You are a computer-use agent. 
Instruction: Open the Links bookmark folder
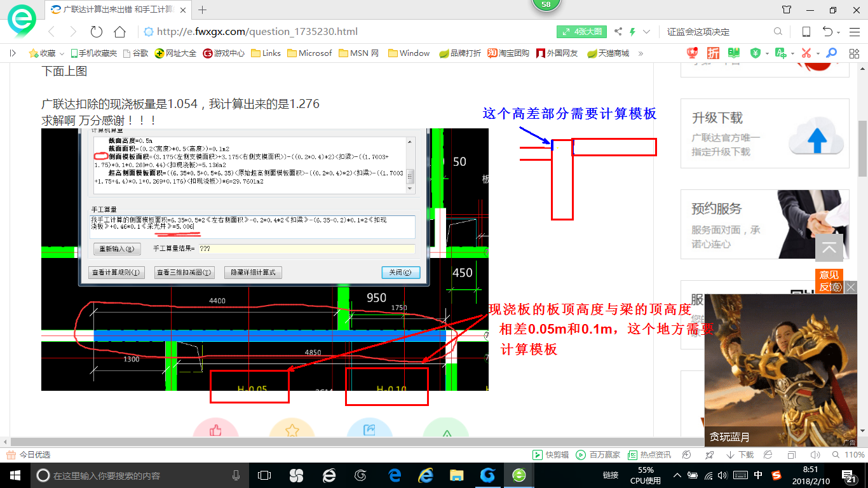[266, 53]
